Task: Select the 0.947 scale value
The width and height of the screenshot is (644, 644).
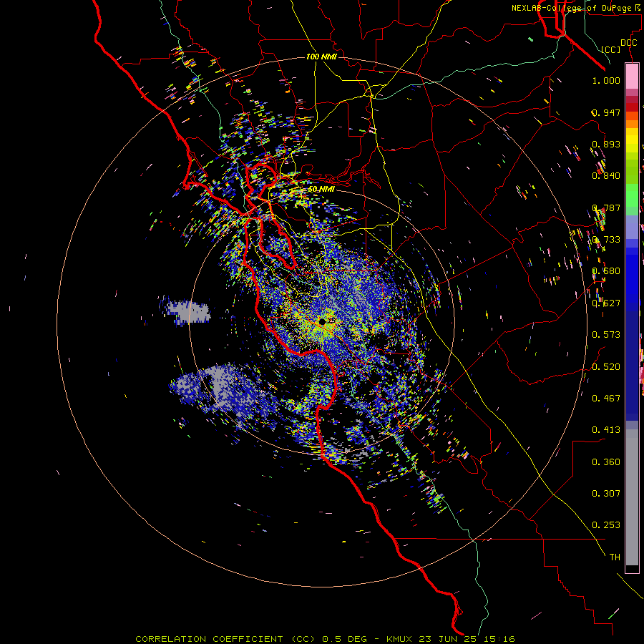Action: click(606, 112)
